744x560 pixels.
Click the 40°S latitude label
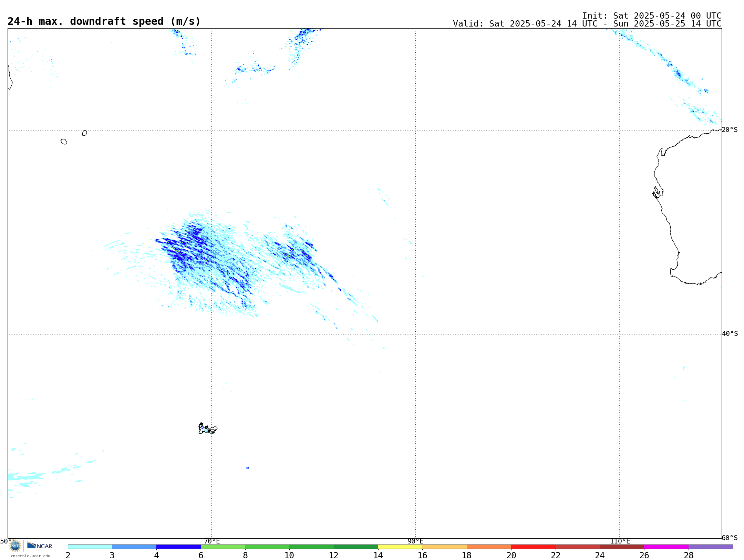click(730, 334)
